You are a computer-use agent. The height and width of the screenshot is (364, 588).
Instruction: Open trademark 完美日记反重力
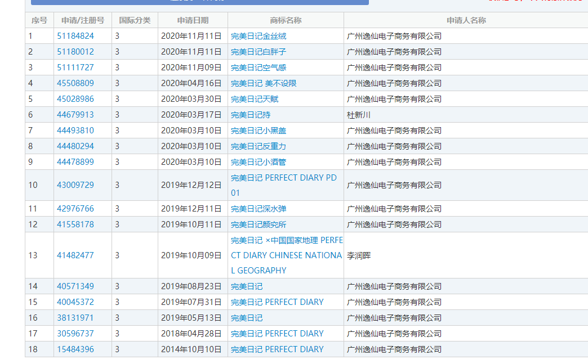point(259,146)
